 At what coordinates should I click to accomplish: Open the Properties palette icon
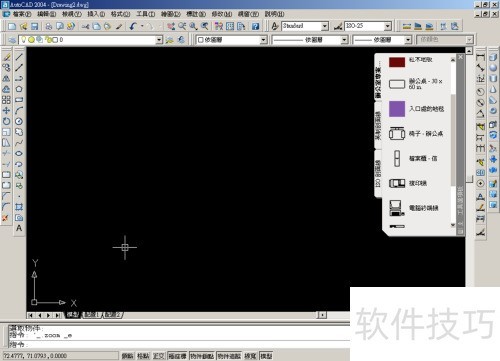pos(219,26)
